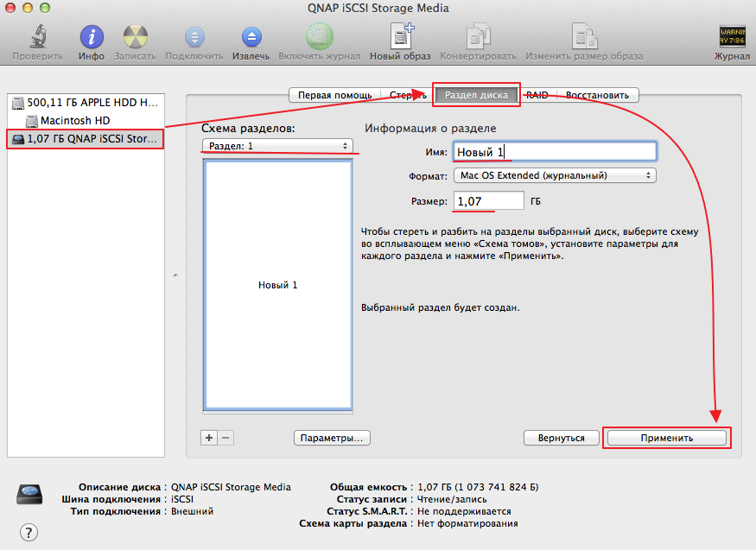Open the Схема разделов dropdown
Screen dimensions: 756x550
[277, 146]
